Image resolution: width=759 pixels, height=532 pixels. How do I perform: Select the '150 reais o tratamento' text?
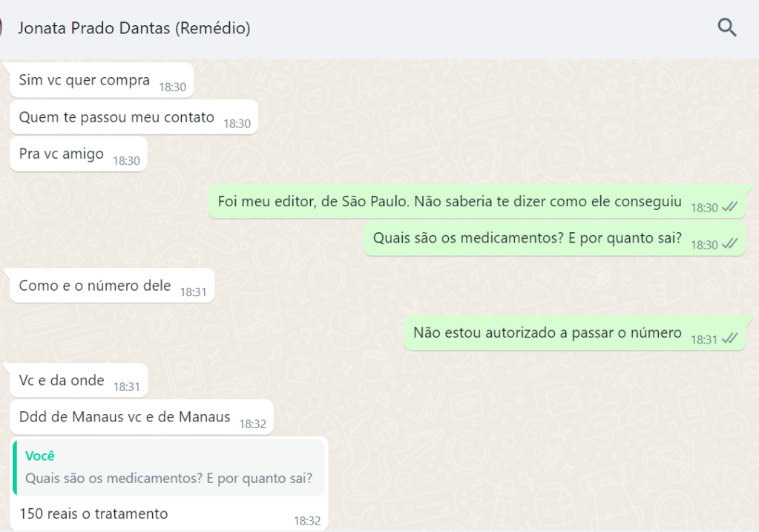[x=93, y=513]
